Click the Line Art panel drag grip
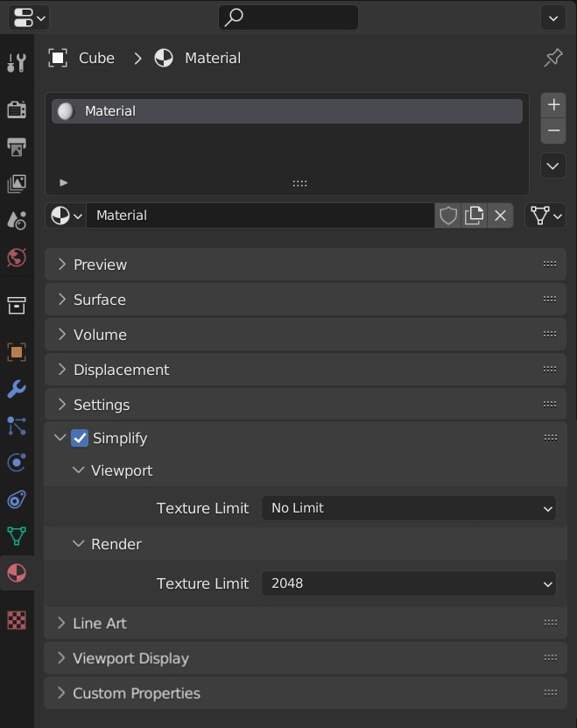 (x=551, y=623)
